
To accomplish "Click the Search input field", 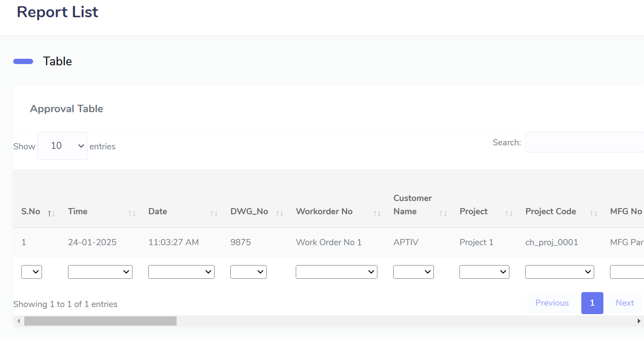I will (x=584, y=143).
